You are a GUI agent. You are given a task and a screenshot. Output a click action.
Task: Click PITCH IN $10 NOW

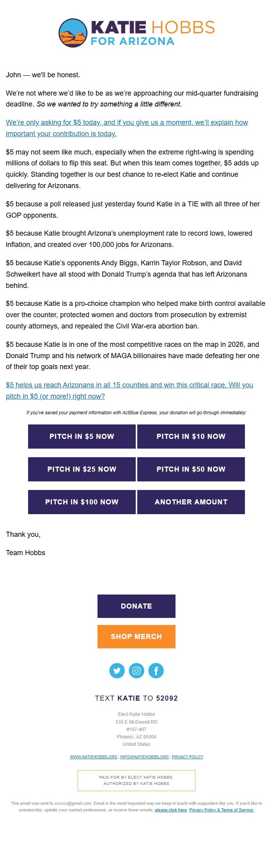tap(191, 437)
